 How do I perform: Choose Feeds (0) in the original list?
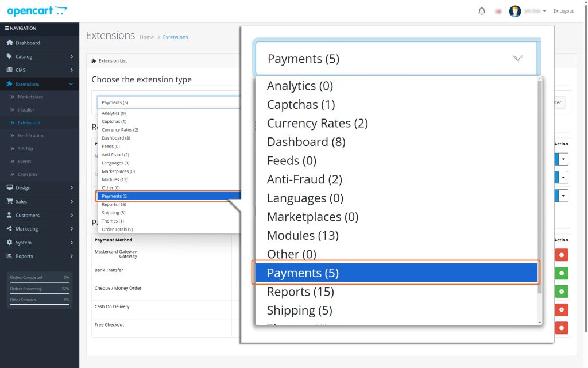[111, 147]
